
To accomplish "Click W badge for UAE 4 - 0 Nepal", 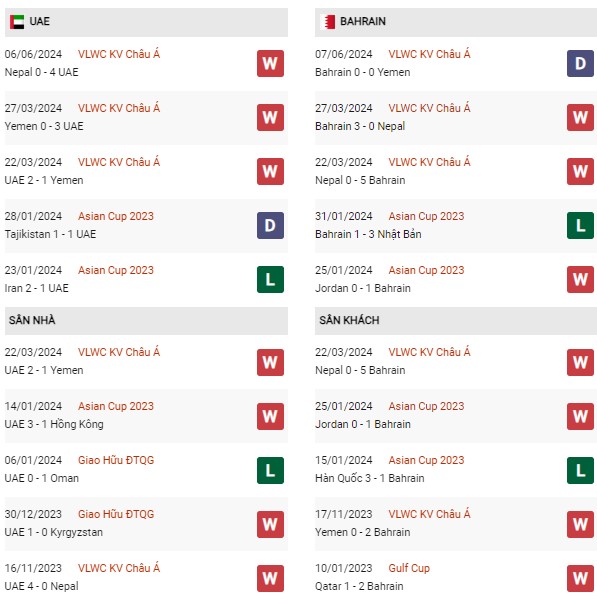I will pos(270,578).
